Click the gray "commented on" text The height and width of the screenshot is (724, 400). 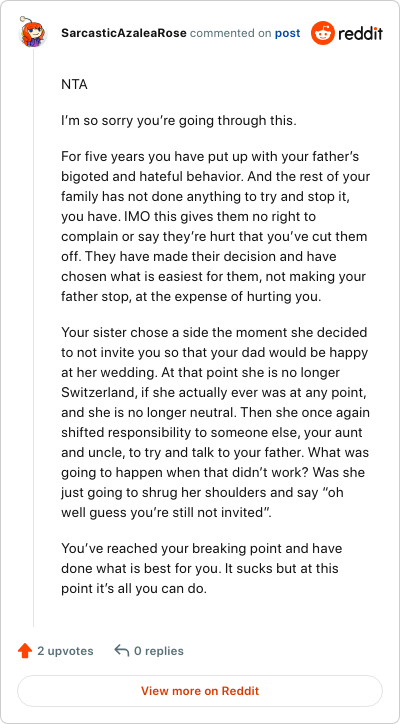[x=230, y=33]
